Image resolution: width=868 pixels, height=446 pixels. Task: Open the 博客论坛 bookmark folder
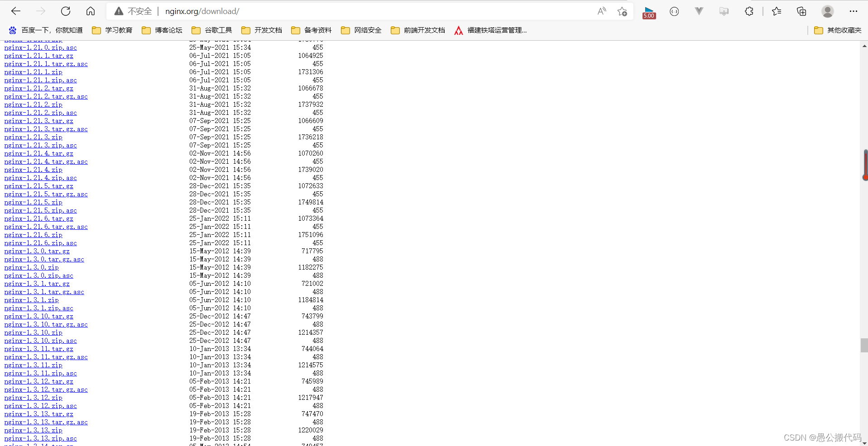pos(162,30)
